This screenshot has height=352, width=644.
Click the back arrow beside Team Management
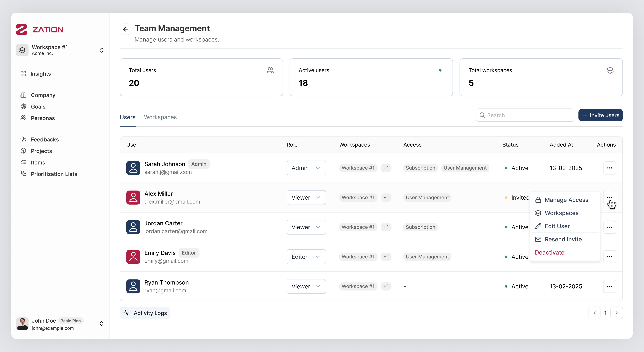125,29
